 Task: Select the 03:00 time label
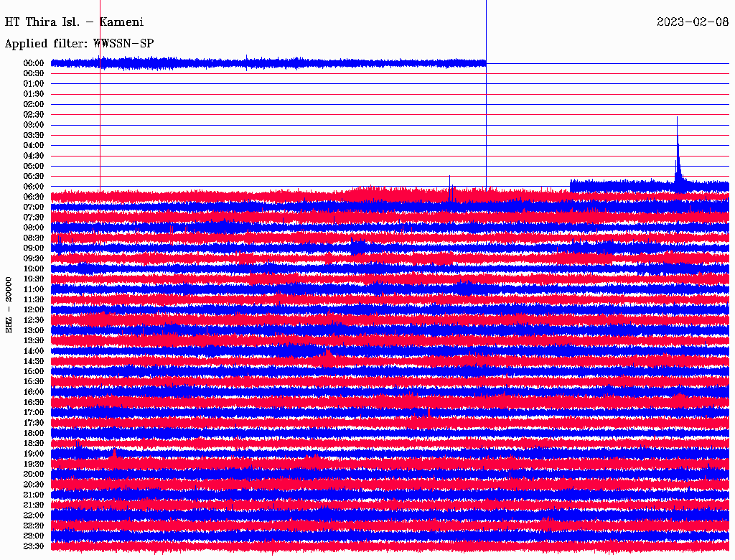pyautogui.click(x=34, y=125)
